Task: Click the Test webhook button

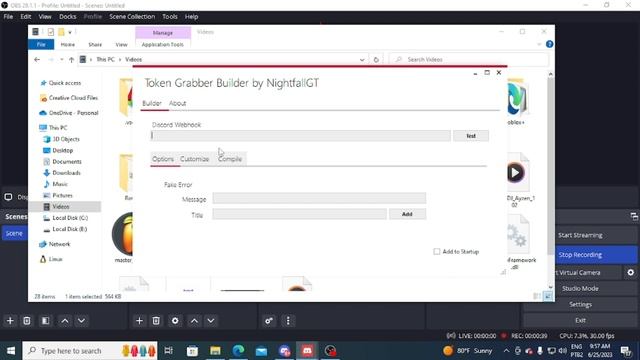Action: pos(471,136)
